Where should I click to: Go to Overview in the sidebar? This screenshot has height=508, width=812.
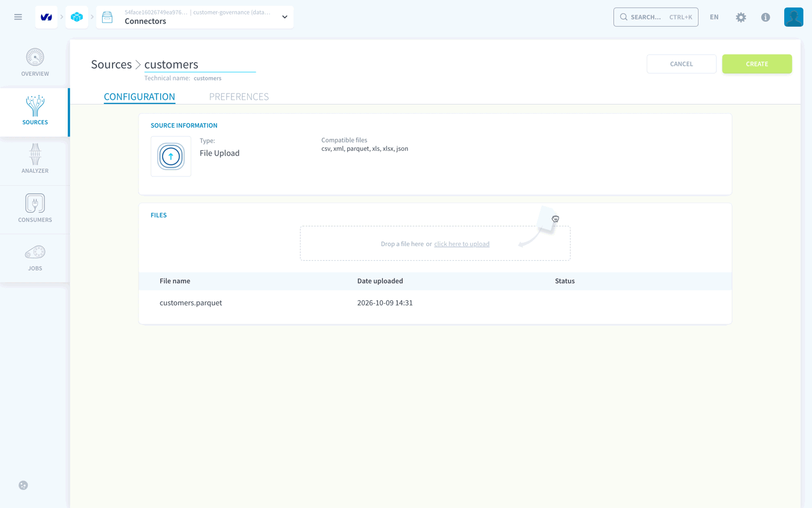[x=35, y=63]
